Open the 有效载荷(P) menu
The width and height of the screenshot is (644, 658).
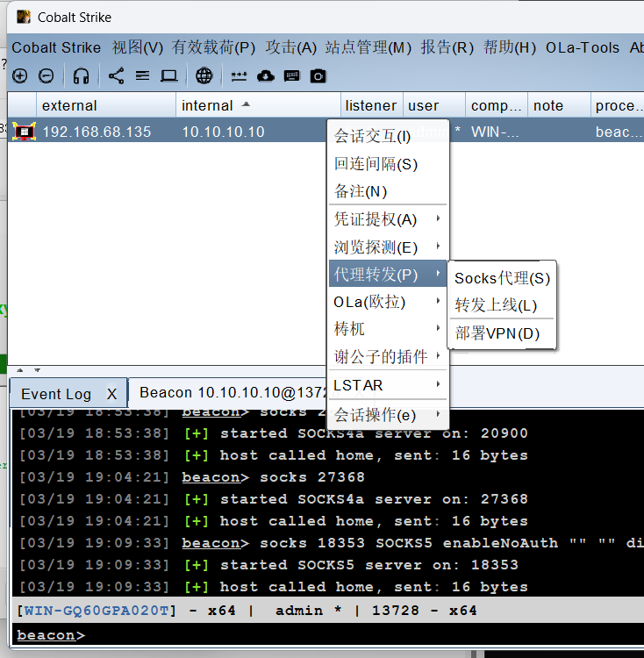pyautogui.click(x=213, y=48)
